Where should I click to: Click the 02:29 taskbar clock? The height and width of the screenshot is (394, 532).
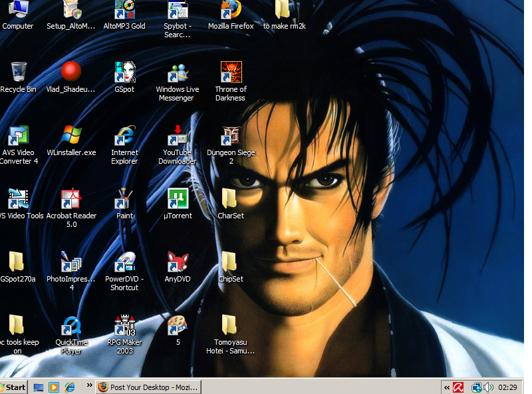pos(507,387)
